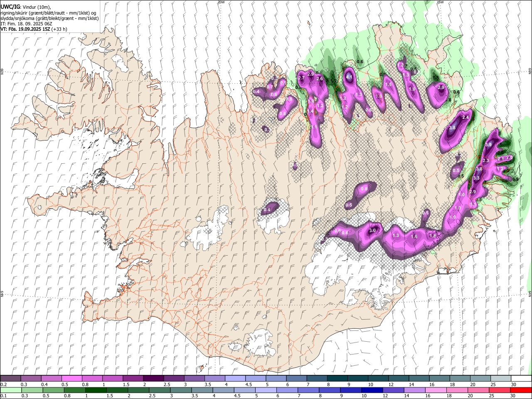Click the map title 'UWC/IG: Vindur (10m)'
The image size is (532, 399).
coord(25,7)
